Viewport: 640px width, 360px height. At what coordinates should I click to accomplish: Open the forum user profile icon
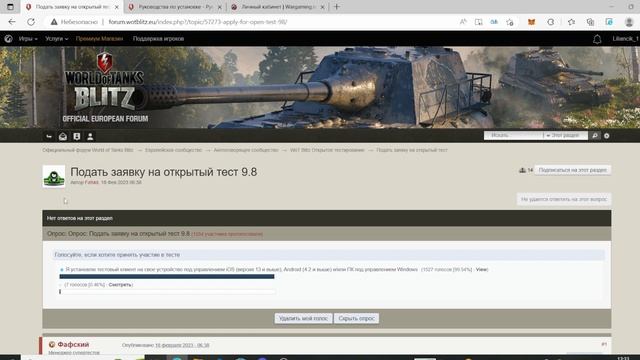(x=90, y=136)
